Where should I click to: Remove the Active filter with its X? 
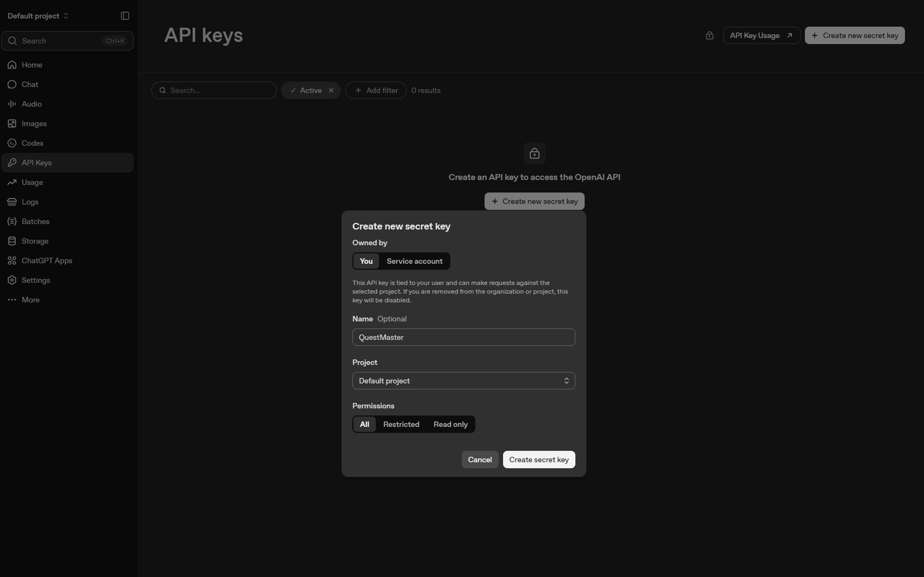[331, 90]
